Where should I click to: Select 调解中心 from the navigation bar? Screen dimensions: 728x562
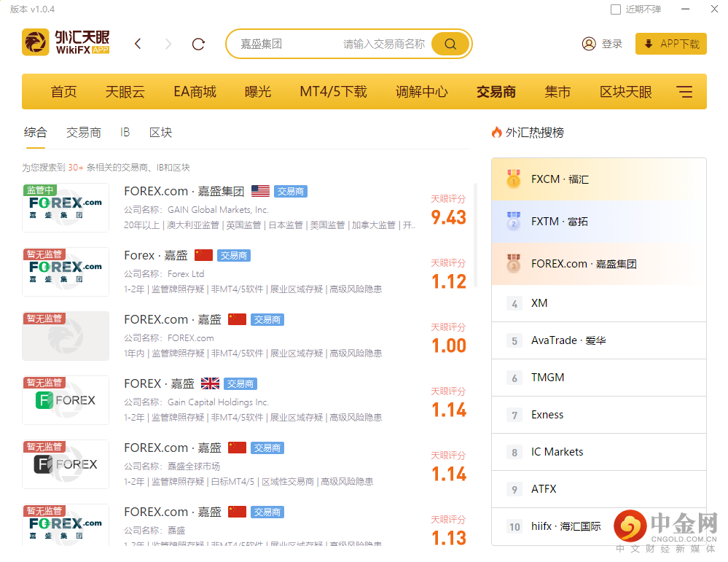pyautogui.click(x=420, y=91)
